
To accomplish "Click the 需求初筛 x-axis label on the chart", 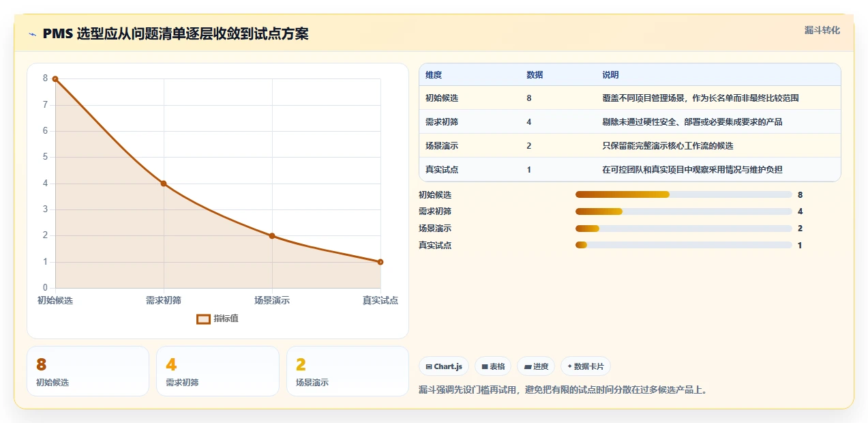I will (164, 300).
